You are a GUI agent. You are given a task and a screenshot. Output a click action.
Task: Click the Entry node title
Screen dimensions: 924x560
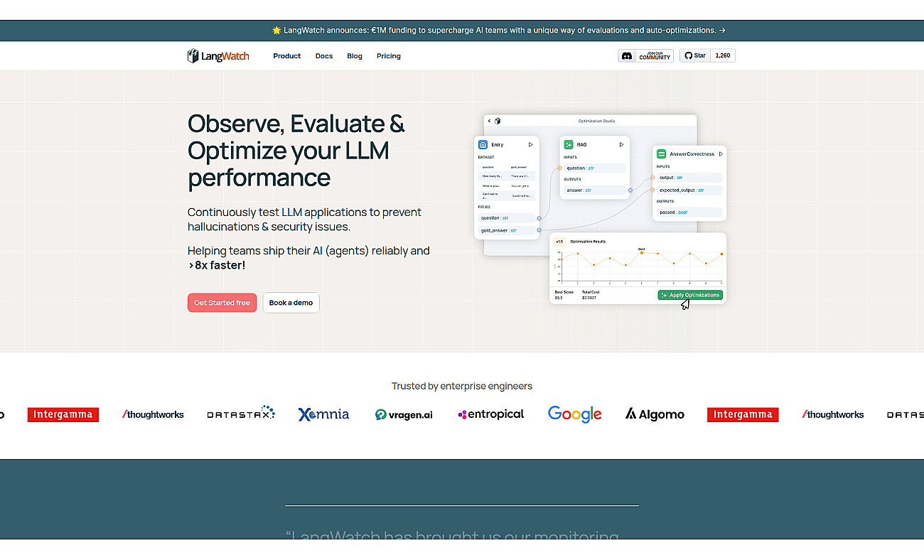[x=498, y=145]
